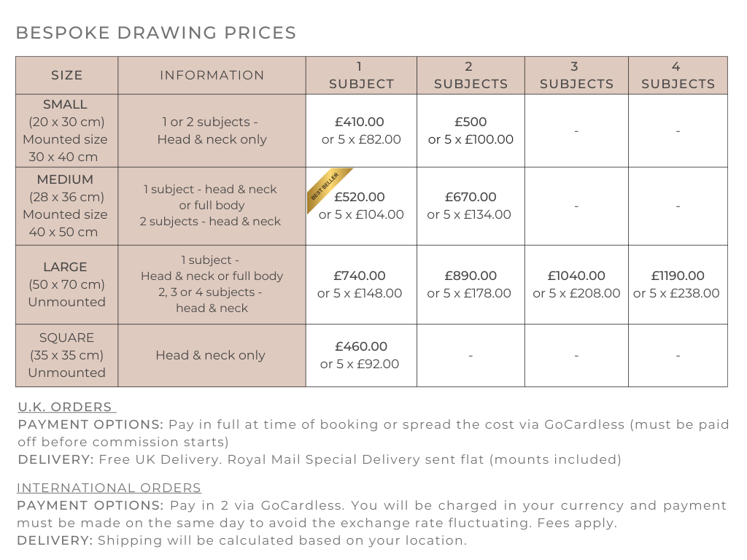747x560 pixels.
Task: Select the Medium £520.00 price cell
Action: pos(361,206)
